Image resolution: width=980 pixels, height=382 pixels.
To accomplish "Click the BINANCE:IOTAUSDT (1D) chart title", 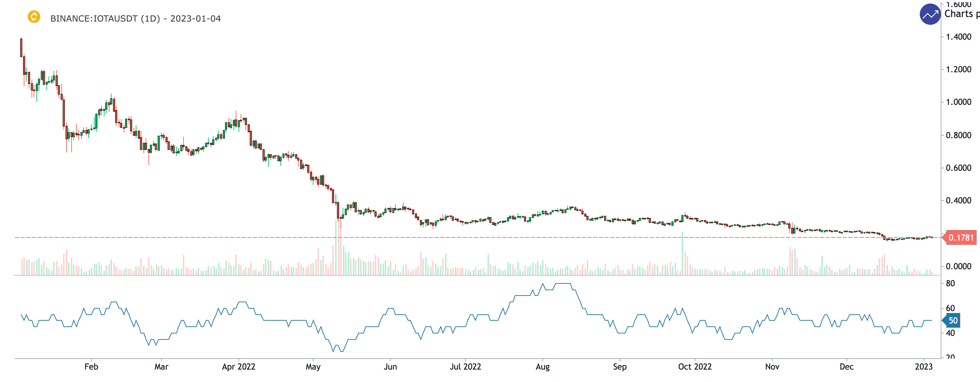I will pos(135,19).
